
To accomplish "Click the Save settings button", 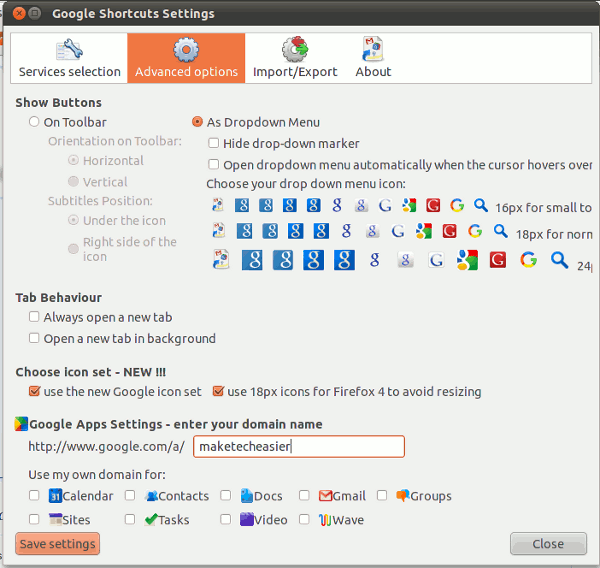I will pyautogui.click(x=57, y=544).
